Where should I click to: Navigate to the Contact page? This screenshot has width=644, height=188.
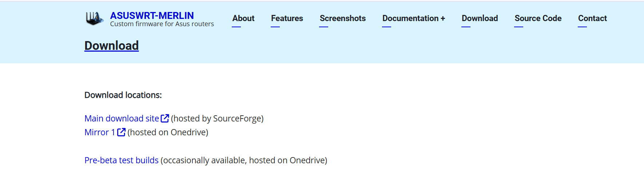click(x=592, y=18)
